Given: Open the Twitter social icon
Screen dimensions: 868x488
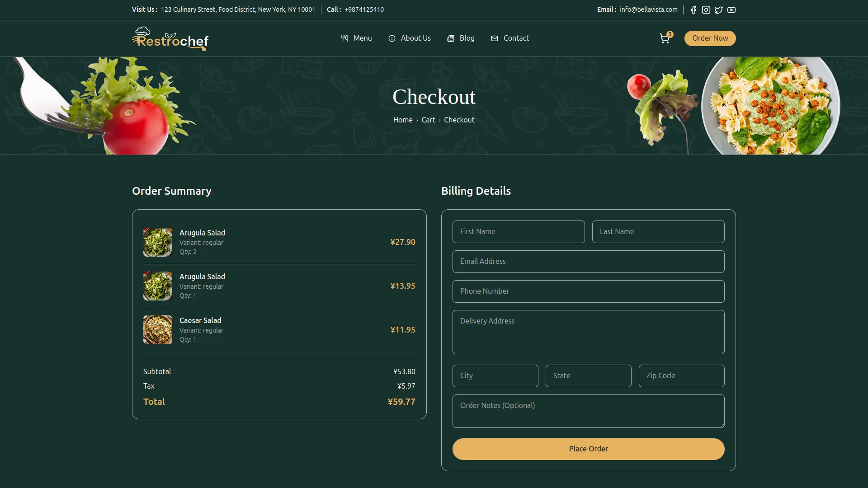Looking at the screenshot, I should [719, 10].
